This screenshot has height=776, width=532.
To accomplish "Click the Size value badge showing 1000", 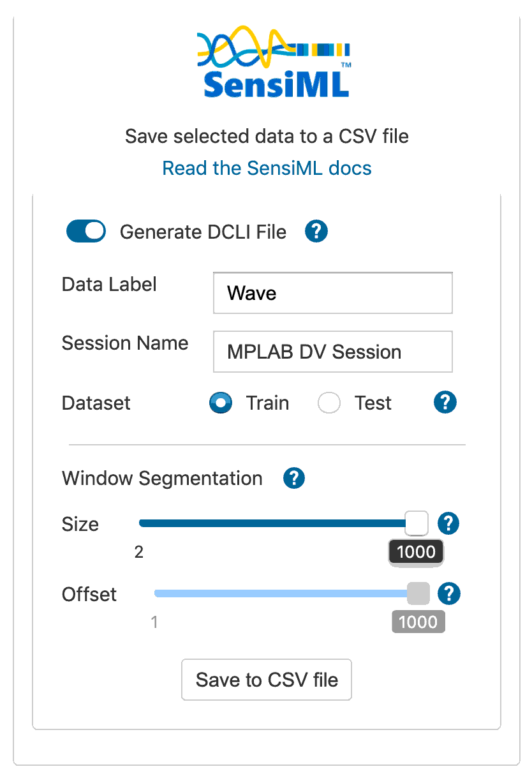I will [416, 552].
